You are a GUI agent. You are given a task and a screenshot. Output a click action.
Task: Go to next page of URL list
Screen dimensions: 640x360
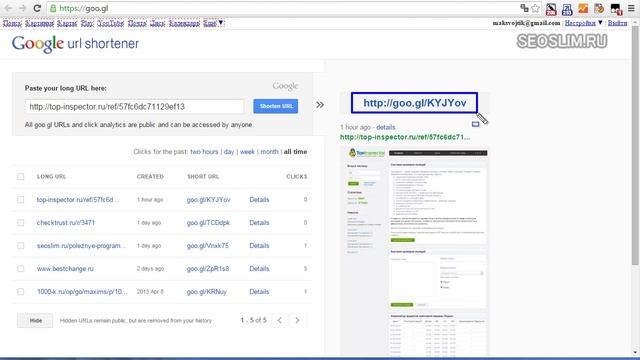pyautogui.click(x=297, y=320)
